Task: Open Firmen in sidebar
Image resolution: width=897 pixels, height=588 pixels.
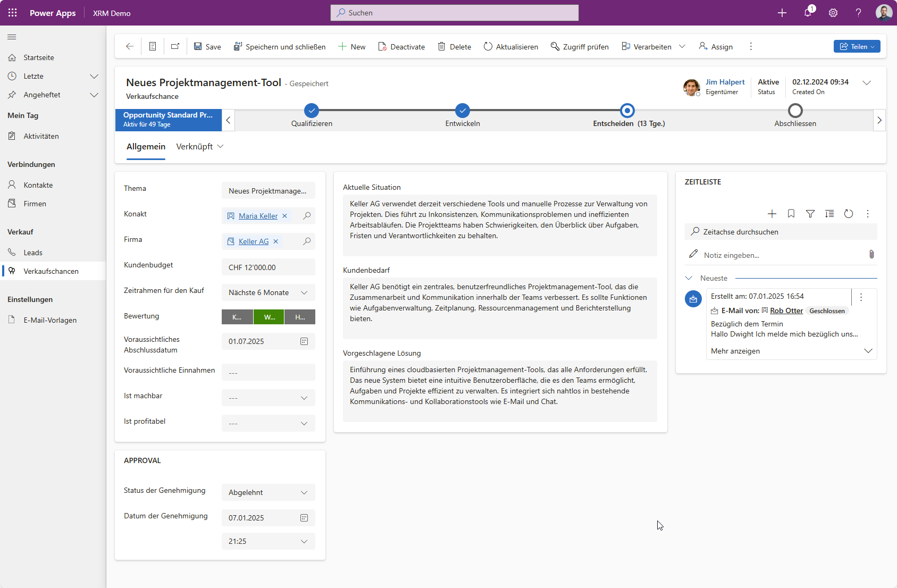Action: click(x=35, y=204)
